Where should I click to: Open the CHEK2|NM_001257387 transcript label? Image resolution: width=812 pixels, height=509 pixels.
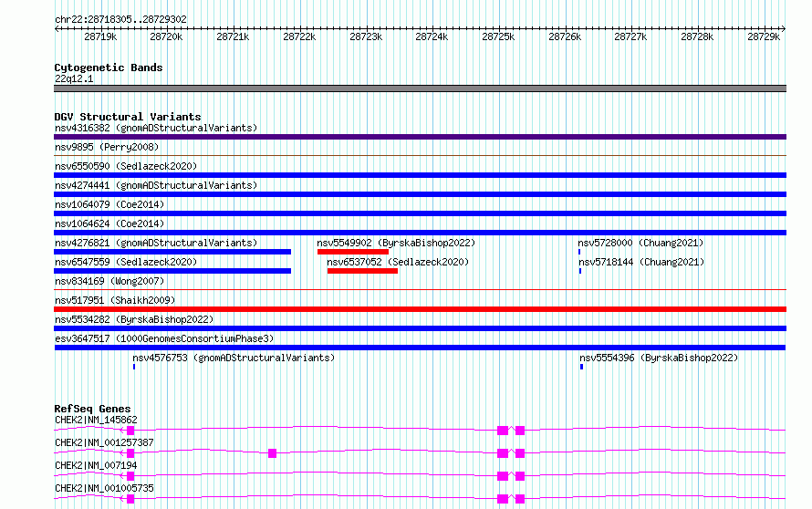104,442
